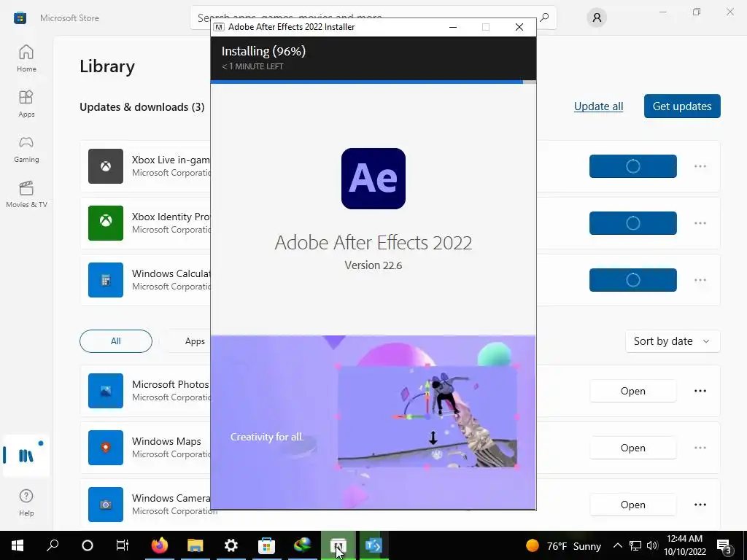Open more options for Xbox Identity Provider

(x=700, y=223)
